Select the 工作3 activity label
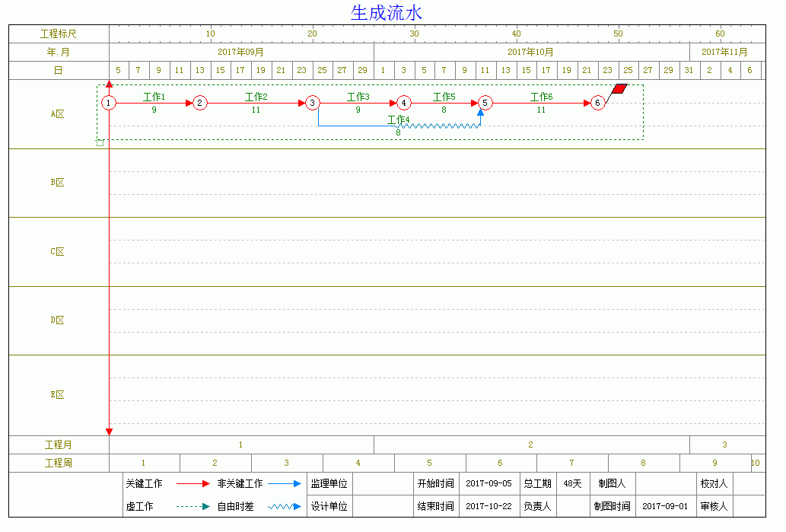Viewport: 786px width, 532px height. click(358, 97)
